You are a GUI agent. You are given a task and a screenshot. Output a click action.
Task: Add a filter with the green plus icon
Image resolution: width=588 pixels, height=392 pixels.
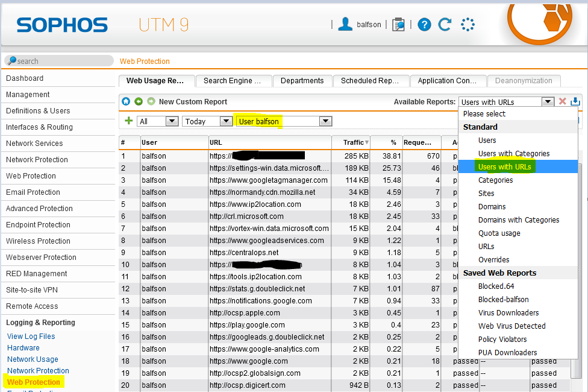coord(129,121)
